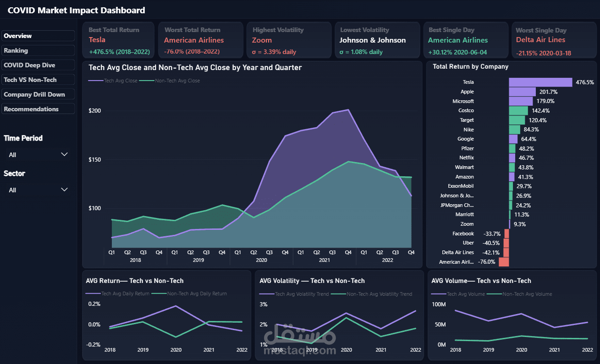This screenshot has height=364, width=600.
Task: Click the Marriott company label
Action: click(464, 214)
